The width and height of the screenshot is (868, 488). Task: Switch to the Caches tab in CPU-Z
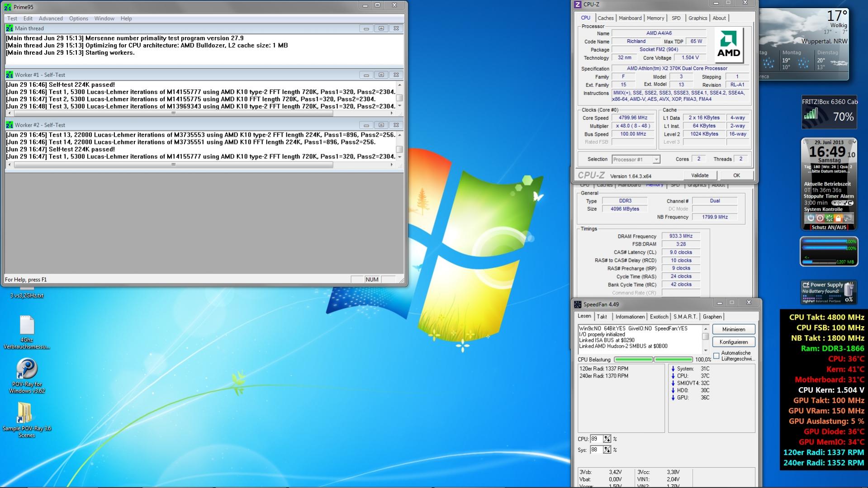[606, 18]
